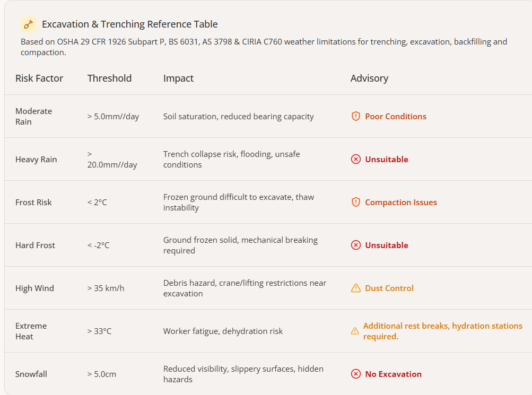Click the Soil saturation impact text

coord(238,116)
